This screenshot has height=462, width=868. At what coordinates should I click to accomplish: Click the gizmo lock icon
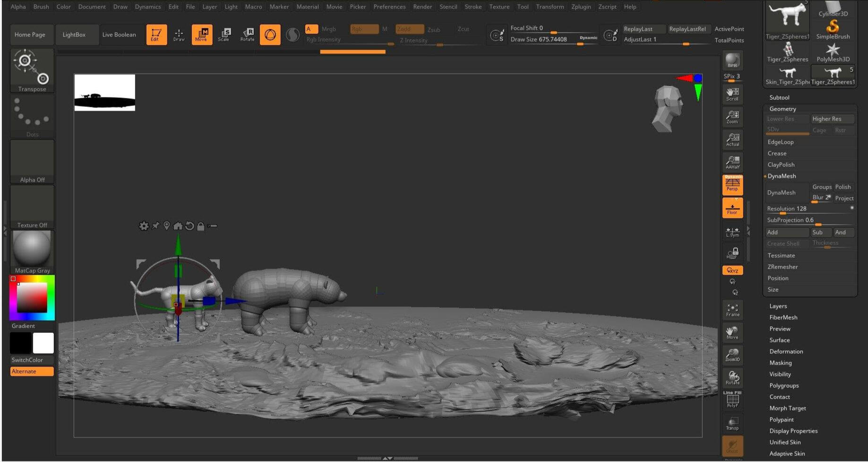click(201, 227)
